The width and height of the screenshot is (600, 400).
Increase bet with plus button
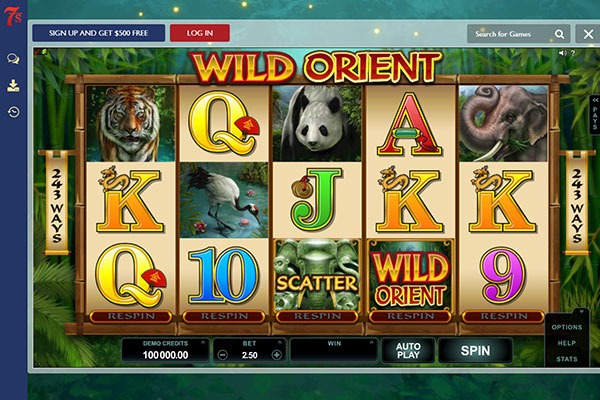pos(276,355)
